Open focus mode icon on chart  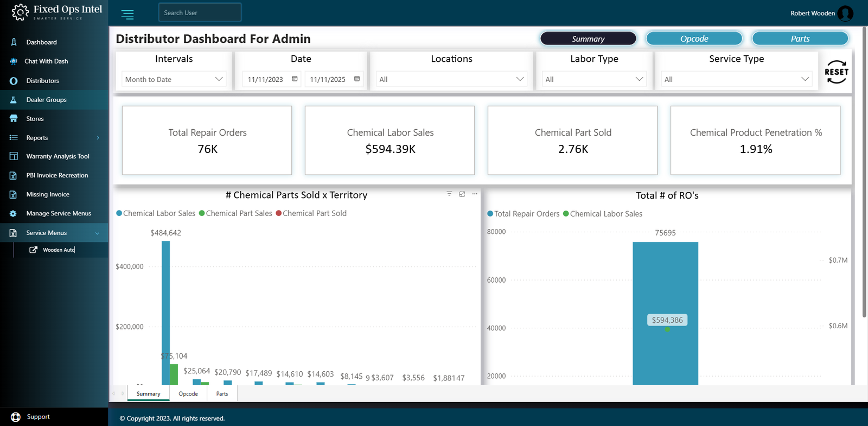tap(462, 194)
